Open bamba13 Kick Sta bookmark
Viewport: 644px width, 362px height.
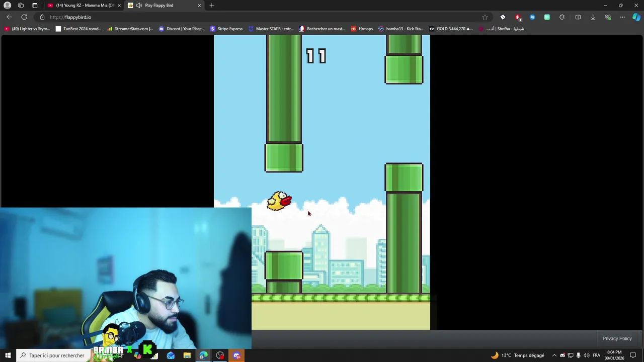pyautogui.click(x=401, y=29)
